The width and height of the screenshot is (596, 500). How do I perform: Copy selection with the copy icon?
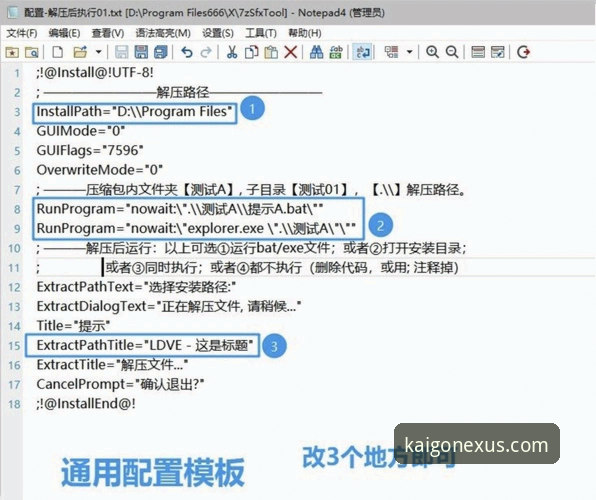251,52
